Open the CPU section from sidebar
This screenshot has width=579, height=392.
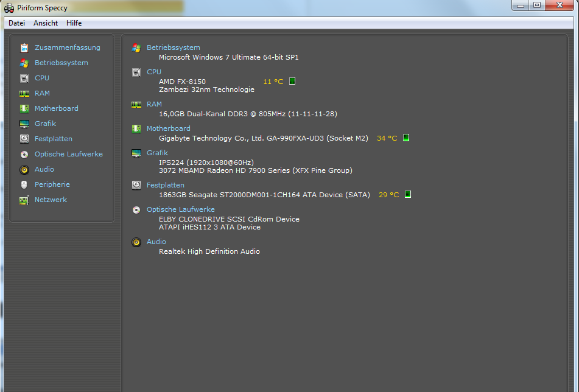coord(42,78)
